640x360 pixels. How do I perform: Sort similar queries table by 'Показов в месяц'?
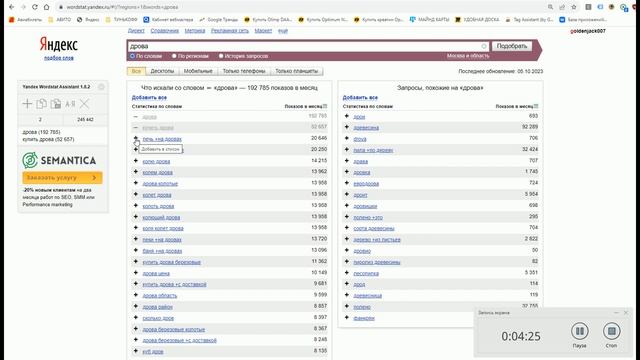(x=517, y=106)
